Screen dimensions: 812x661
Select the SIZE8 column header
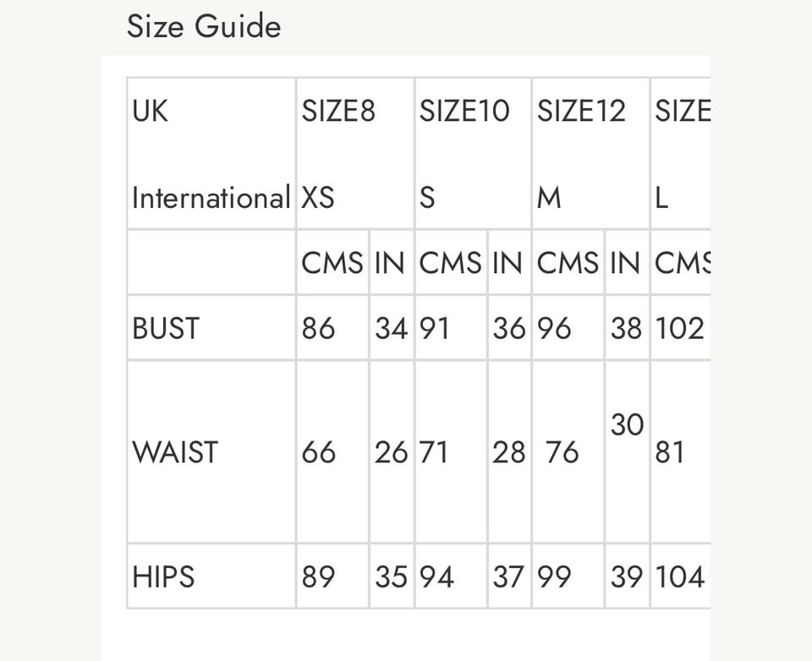[338, 111]
